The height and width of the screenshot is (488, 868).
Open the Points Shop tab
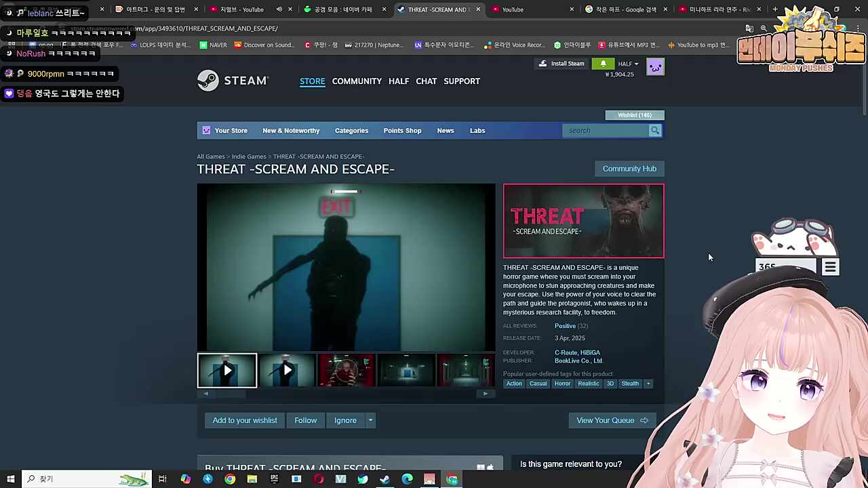(402, 130)
